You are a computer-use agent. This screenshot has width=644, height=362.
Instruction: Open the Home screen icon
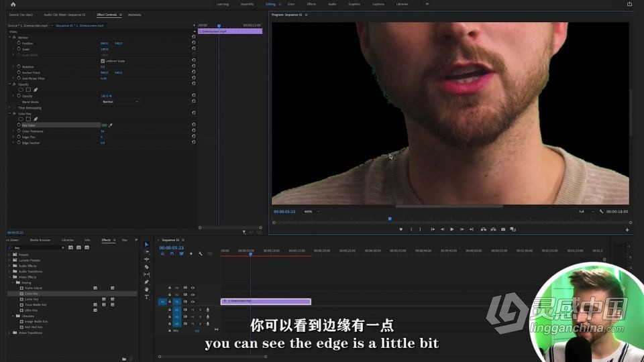coord(13,5)
